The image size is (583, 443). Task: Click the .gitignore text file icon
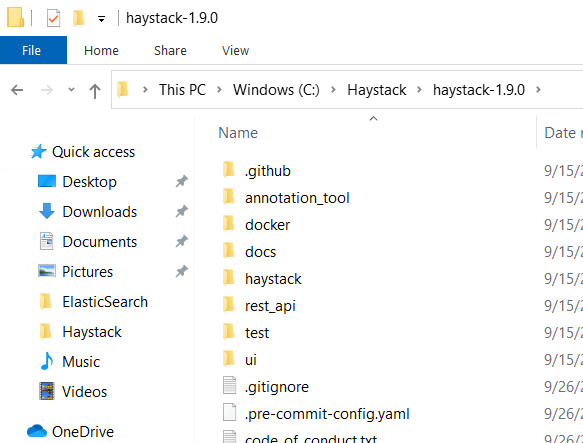tap(229, 385)
